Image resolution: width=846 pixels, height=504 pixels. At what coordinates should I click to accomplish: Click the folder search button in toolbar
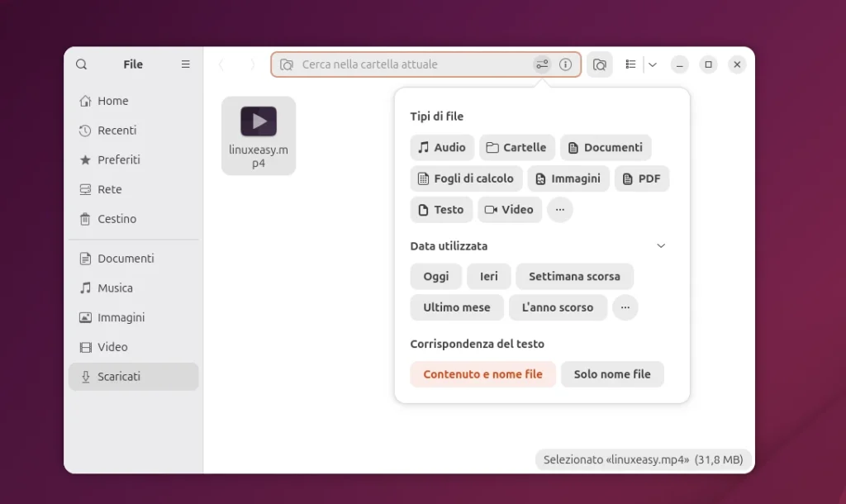point(600,64)
